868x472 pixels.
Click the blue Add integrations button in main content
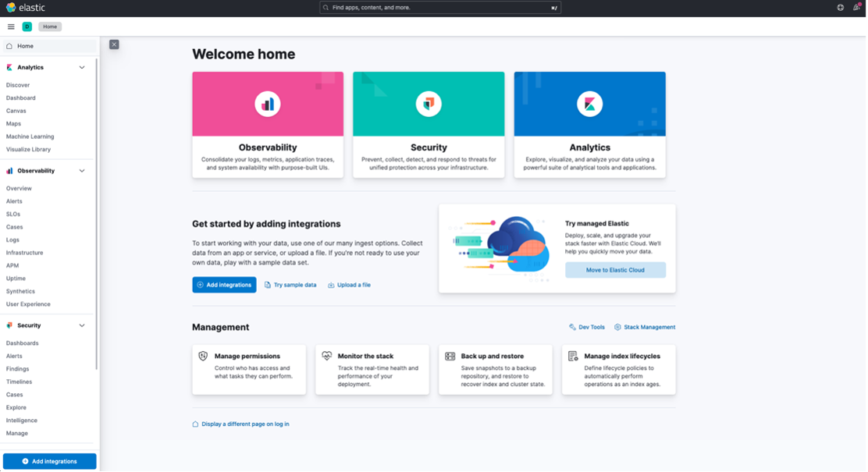coord(224,285)
